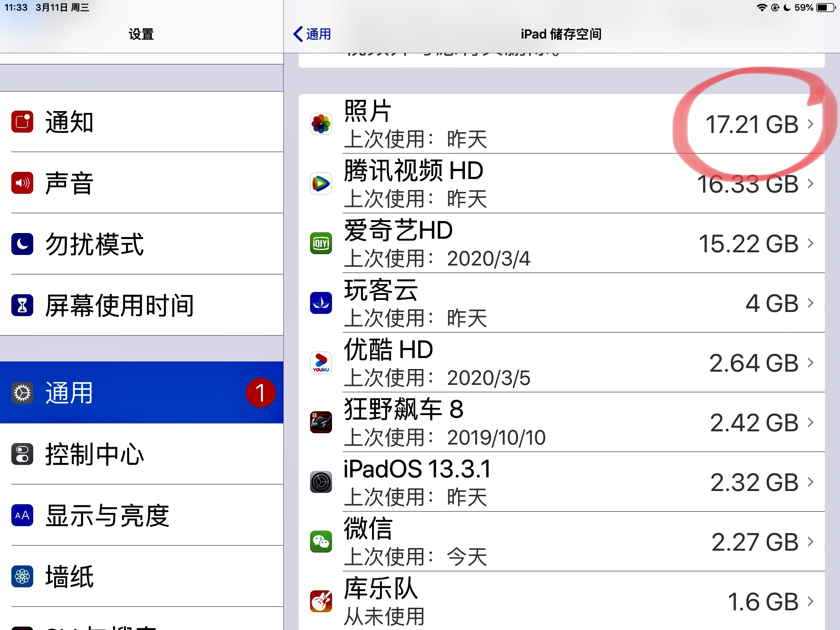Tap the Asphalt 8 (狂野飙车 8) icon
Image resolution: width=840 pixels, height=630 pixels.
click(321, 422)
